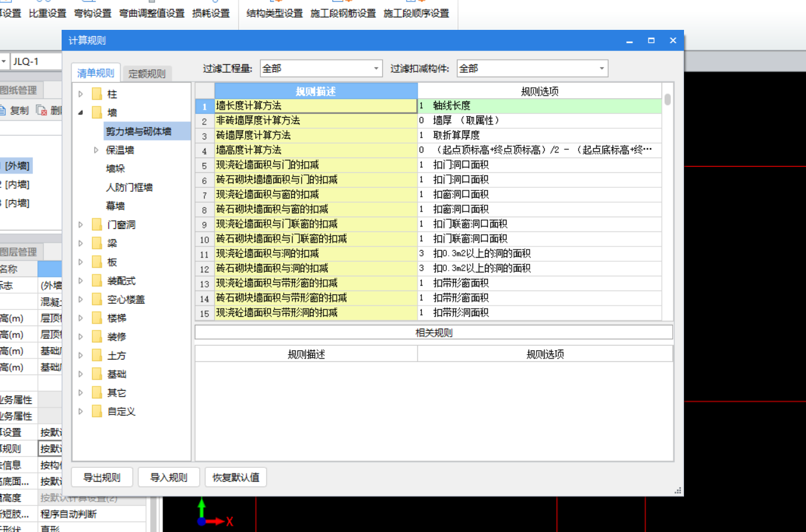Expand the 楼梯 tree node
Image resolution: width=806 pixels, height=532 pixels.
[x=80, y=318]
